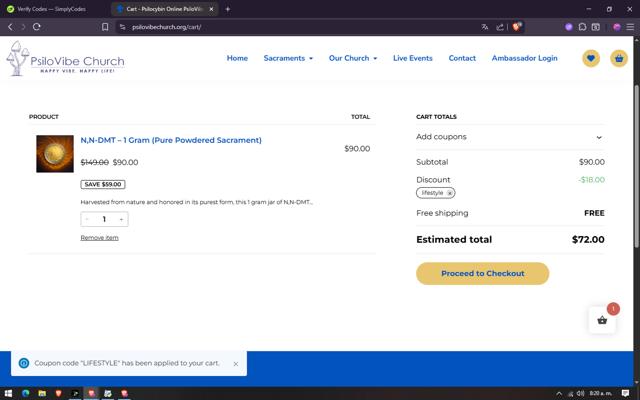This screenshot has width=640, height=400.
Task: Click the site info icon beside URL
Action: tap(122, 27)
